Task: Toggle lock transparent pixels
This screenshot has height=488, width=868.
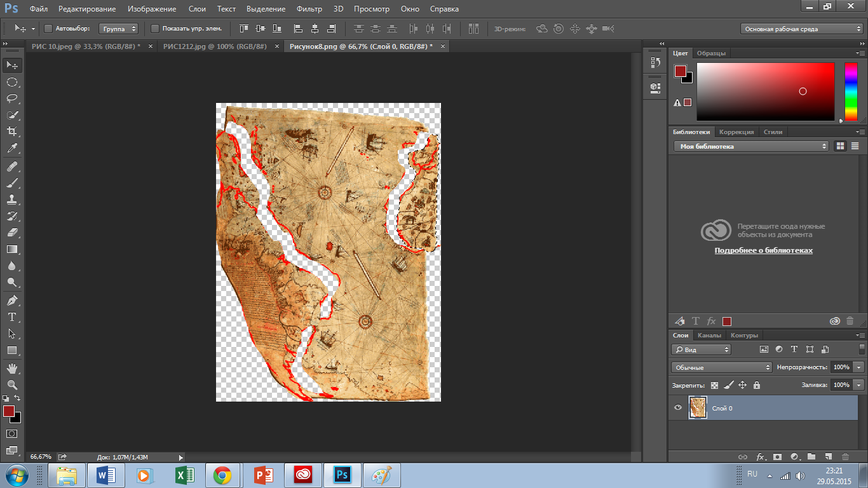Action: (x=714, y=385)
